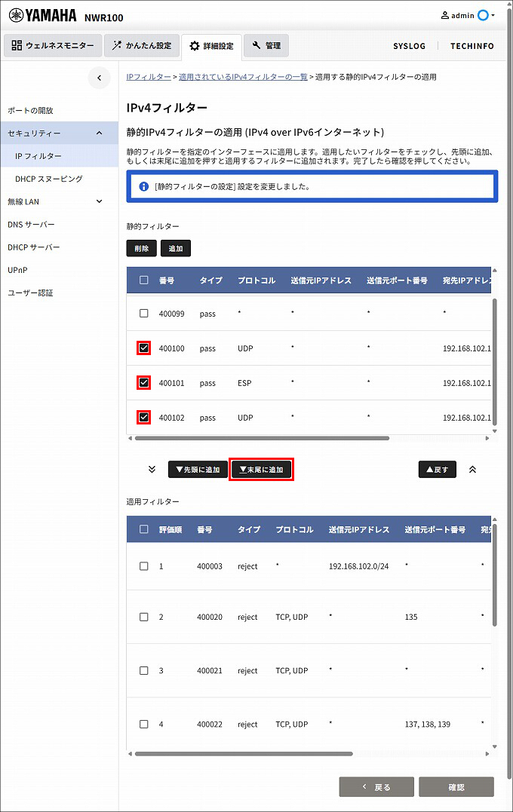Open TECHINFO link
The width and height of the screenshot is (513, 812).
click(472, 46)
